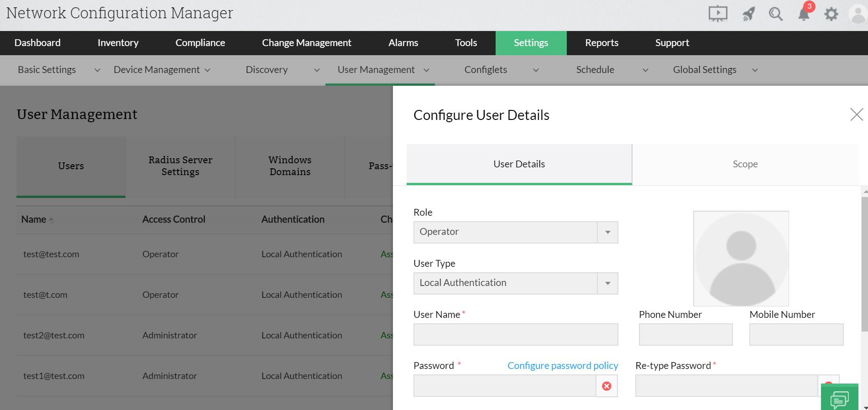Open the notifications bell with badge

804,14
